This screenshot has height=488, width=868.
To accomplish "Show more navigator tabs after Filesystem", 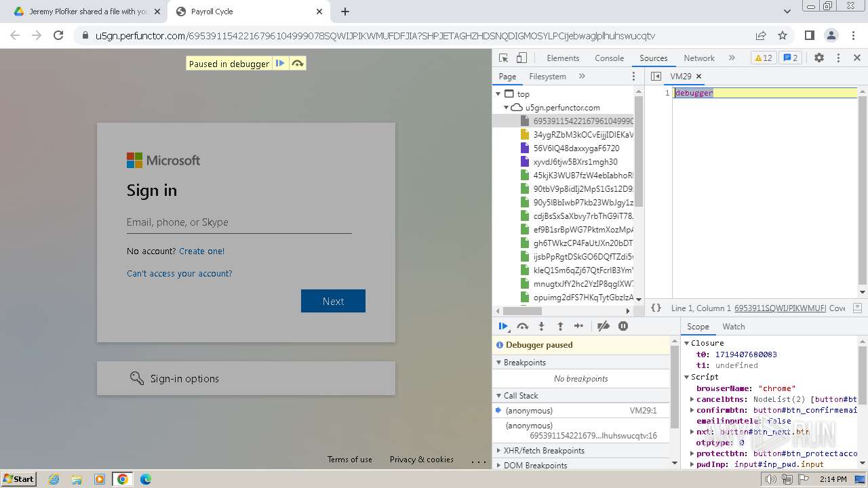I will (582, 77).
